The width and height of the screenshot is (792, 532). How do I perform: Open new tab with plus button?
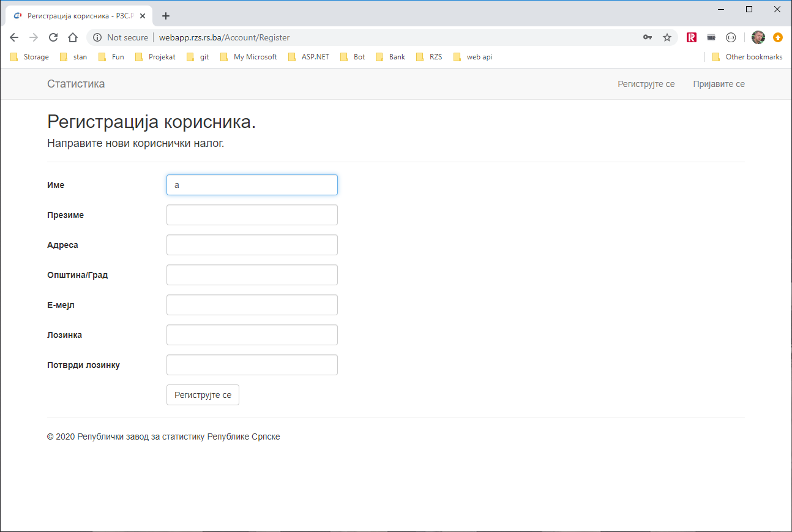click(166, 16)
